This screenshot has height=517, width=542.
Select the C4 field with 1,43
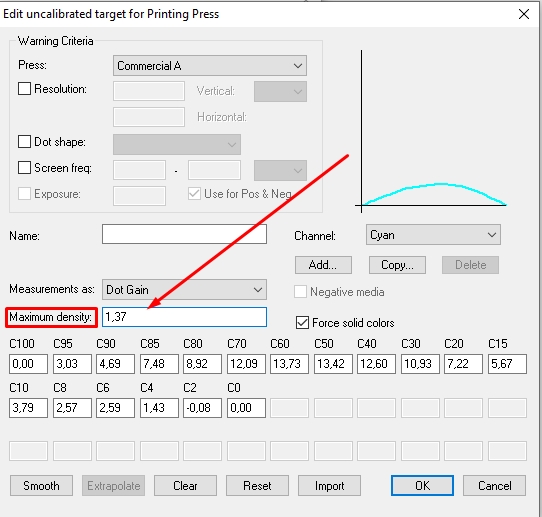pyautogui.click(x=159, y=408)
